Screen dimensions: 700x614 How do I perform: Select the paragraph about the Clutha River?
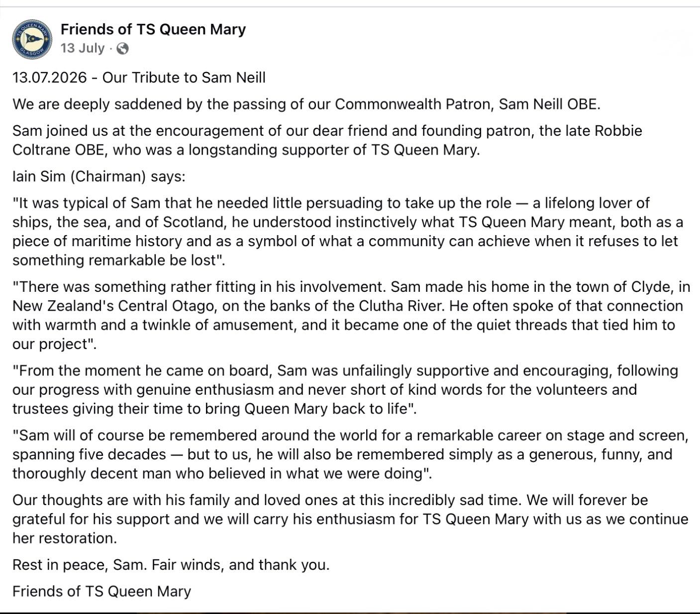point(351,315)
